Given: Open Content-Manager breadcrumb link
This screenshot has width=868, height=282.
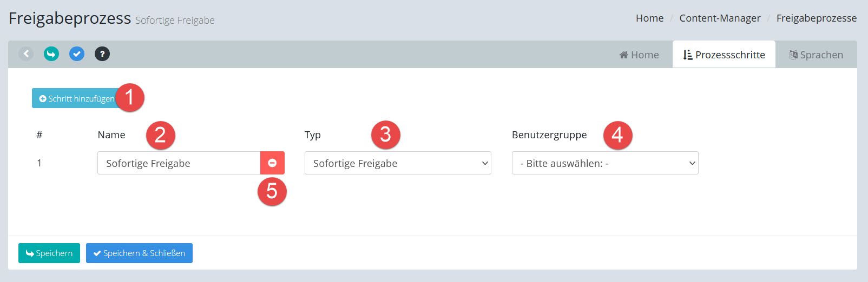Looking at the screenshot, I should pyautogui.click(x=720, y=18).
